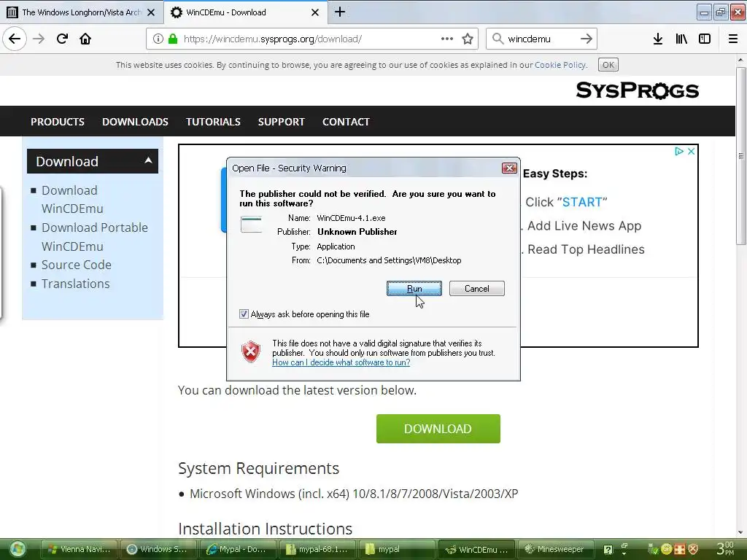Open the CONTACT menu
This screenshot has width=747, height=560.
click(346, 122)
